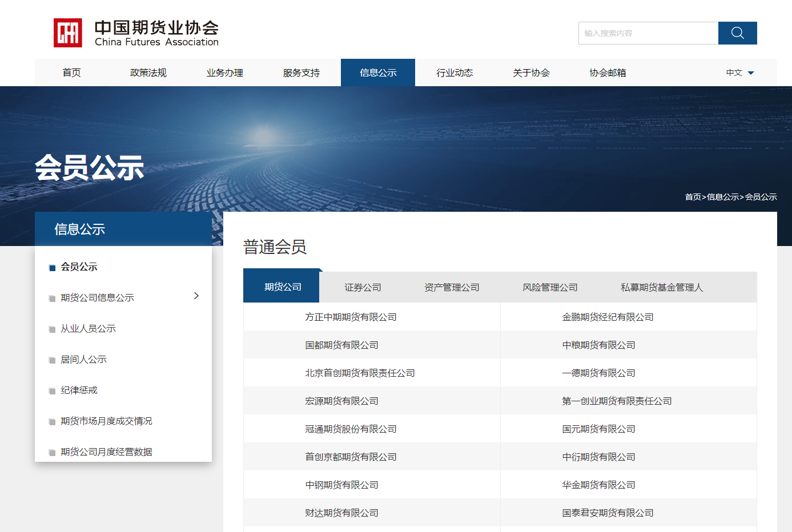Screen dimensions: 792x532
Task: Open 从业人员公示 in the sidebar
Action: tap(88, 329)
